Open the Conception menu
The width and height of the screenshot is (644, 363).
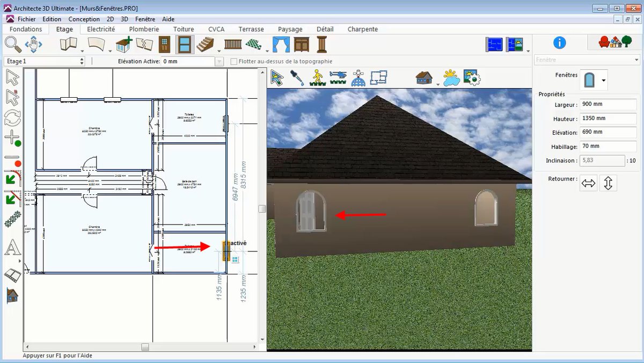click(x=84, y=19)
